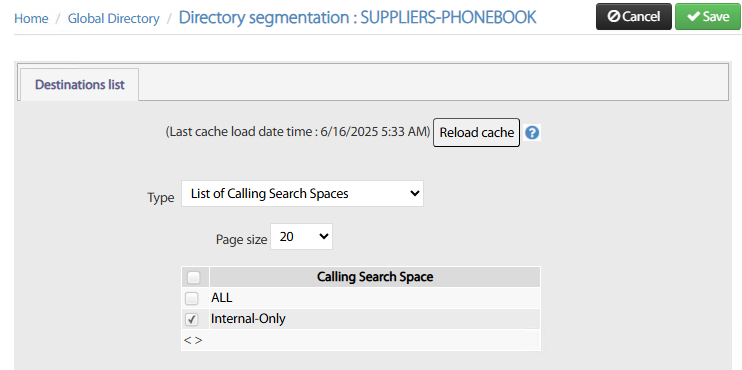This screenshot has width=742, height=370.
Task: Navigate to the Home breadcrumb link
Action: (31, 18)
